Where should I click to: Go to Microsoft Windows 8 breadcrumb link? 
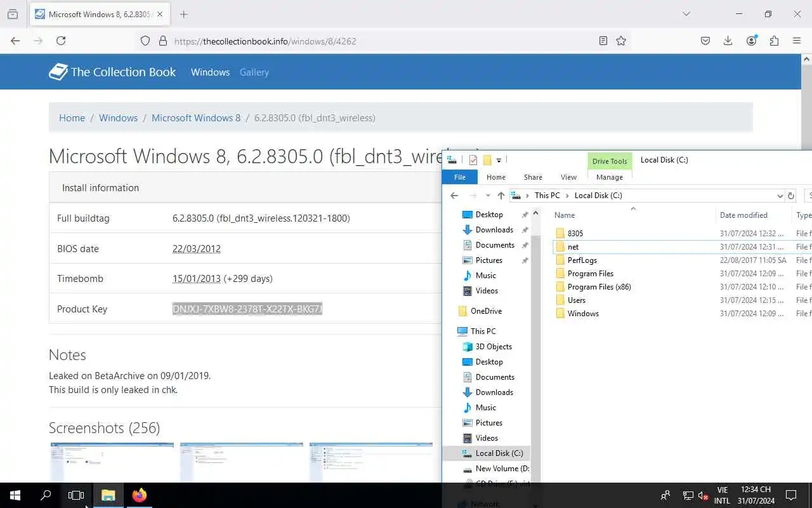tap(196, 117)
